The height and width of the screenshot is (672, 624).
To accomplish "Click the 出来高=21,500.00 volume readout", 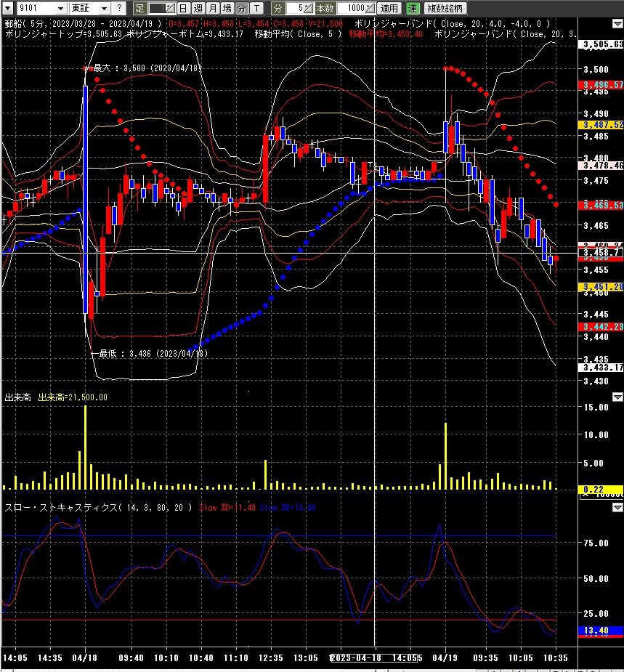I will click(x=73, y=397).
